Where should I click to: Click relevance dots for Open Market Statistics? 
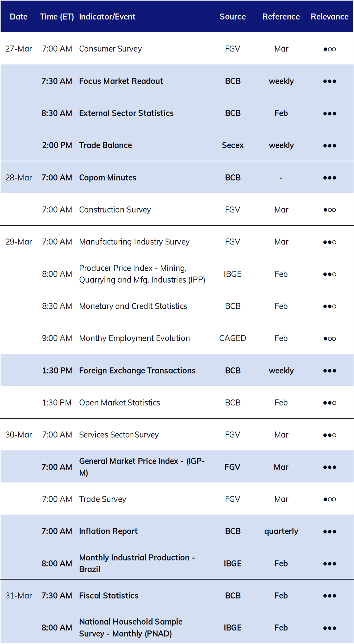click(x=330, y=403)
